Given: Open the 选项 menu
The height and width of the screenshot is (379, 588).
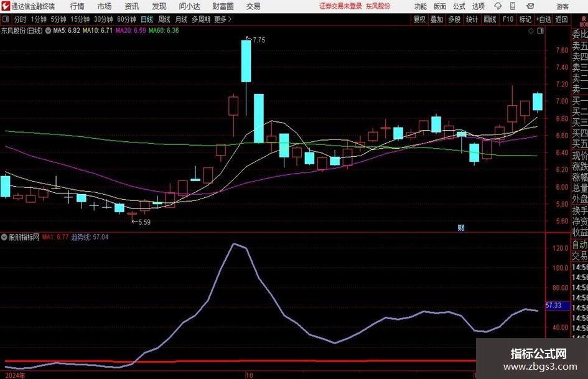Looking at the screenshot, I should click(x=478, y=6).
